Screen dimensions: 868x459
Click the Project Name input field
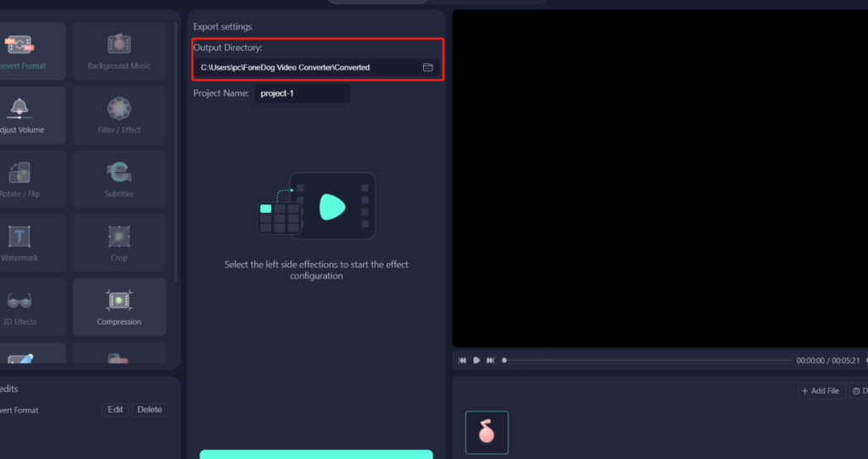point(302,93)
